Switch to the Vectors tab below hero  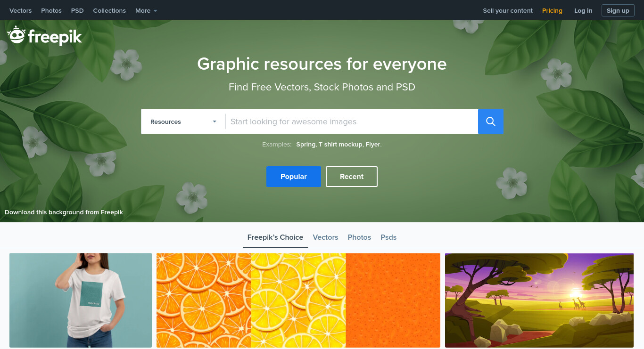(x=325, y=237)
